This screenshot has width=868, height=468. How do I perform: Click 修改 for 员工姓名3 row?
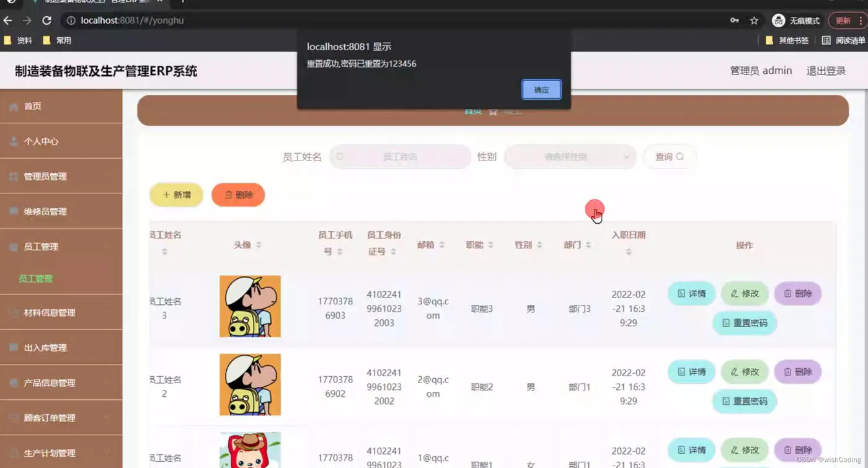745,293
